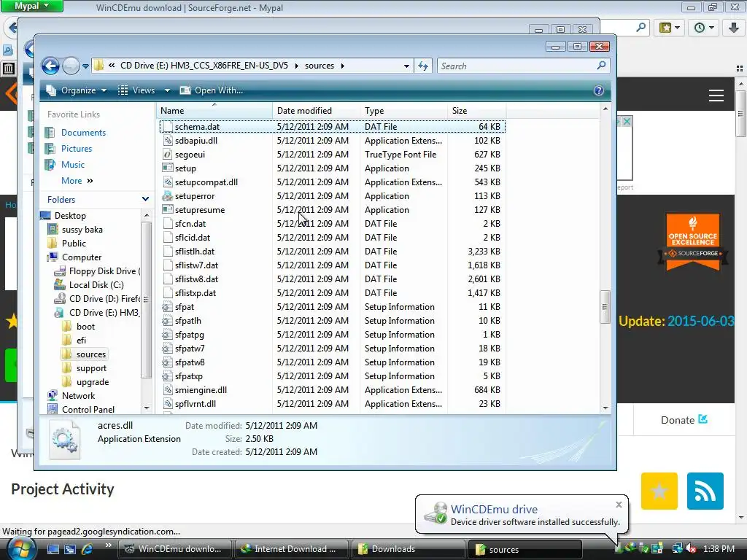Refresh the sources folder view

coord(423,66)
